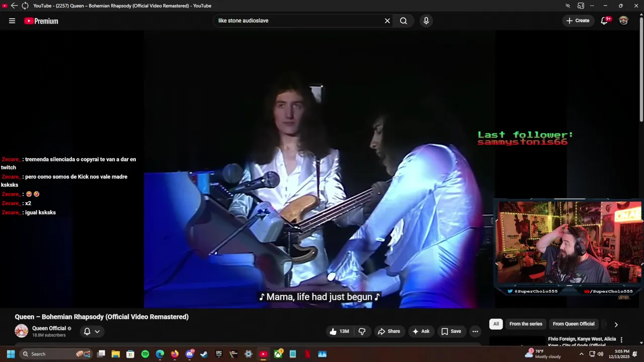Switch to YouTube app on taskbar
This screenshot has height=362, width=644.
point(263,354)
